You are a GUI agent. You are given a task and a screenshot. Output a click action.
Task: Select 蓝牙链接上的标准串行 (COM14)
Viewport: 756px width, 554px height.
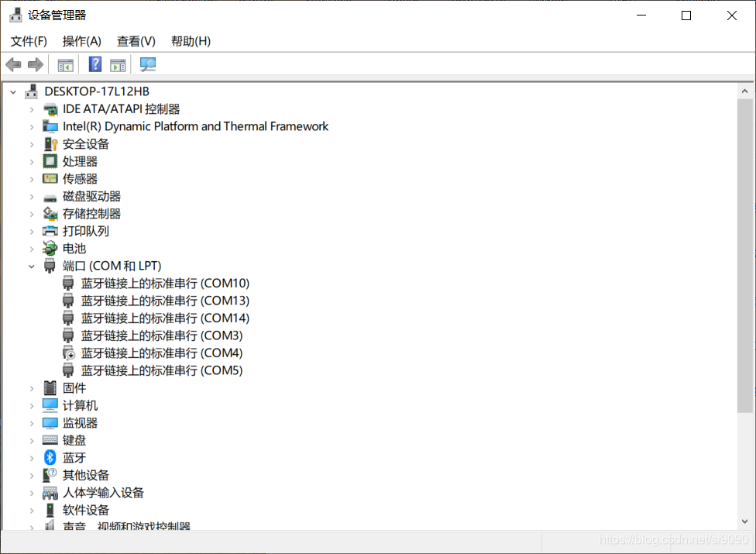click(166, 318)
